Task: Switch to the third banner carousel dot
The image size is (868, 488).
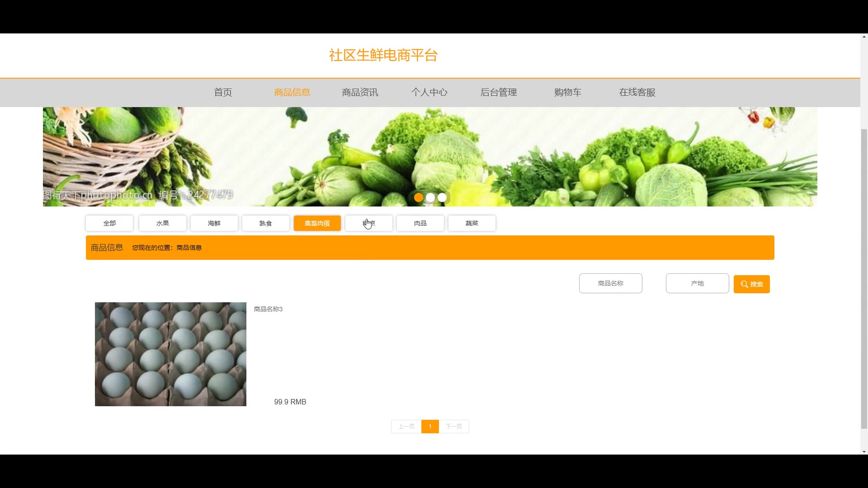Action: tap(442, 197)
